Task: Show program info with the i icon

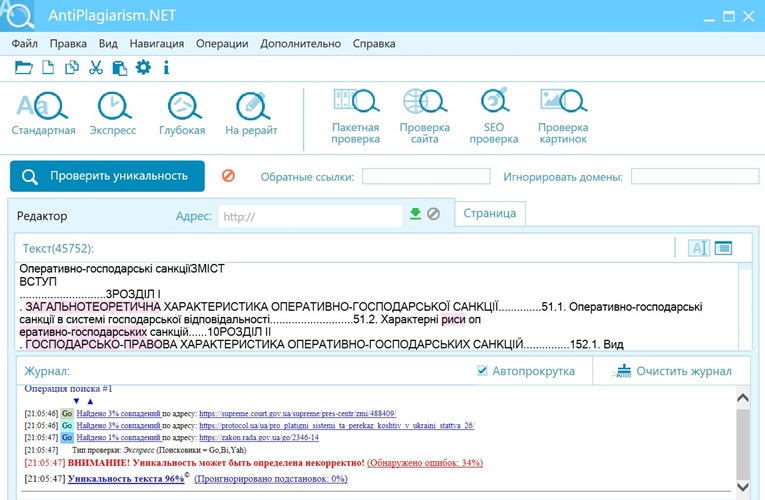Action: (166, 67)
